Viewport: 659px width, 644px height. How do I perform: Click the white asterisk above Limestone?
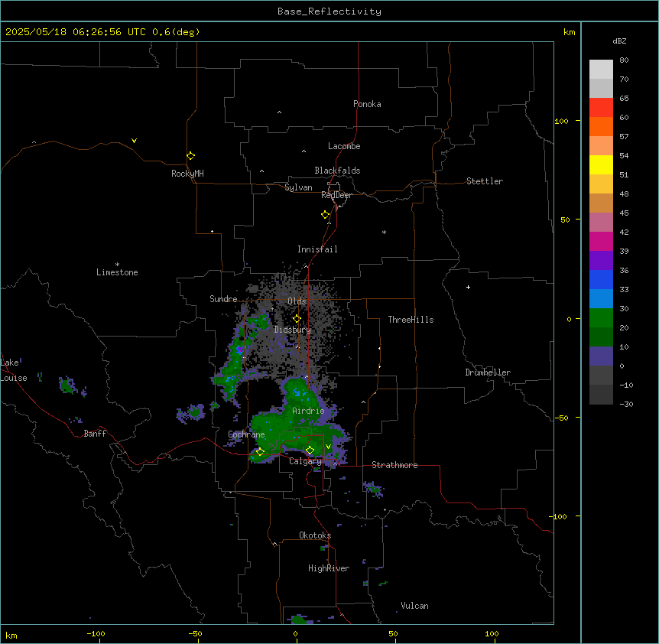click(x=117, y=265)
